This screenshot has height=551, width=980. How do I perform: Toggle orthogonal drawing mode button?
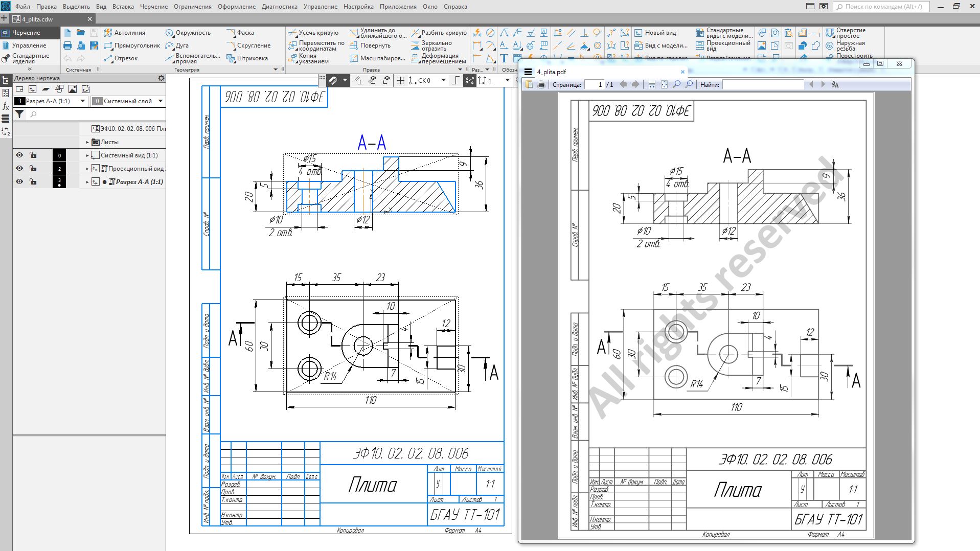(455, 80)
